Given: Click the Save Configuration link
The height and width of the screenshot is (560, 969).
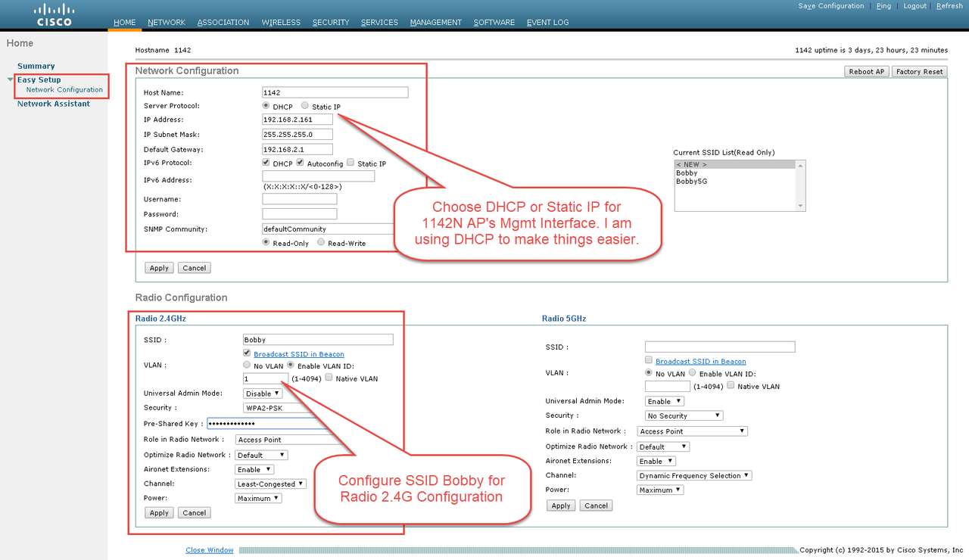Looking at the screenshot, I should pyautogui.click(x=831, y=6).
